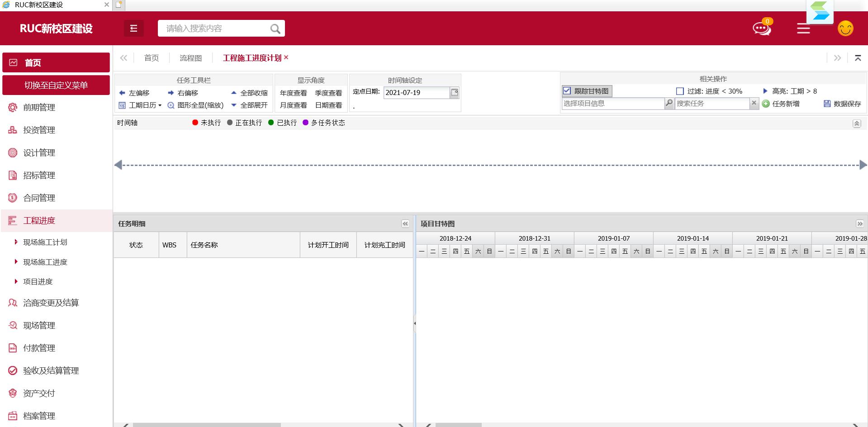Open 合同管理 in the sidebar menu
The height and width of the screenshot is (427, 868).
click(39, 198)
